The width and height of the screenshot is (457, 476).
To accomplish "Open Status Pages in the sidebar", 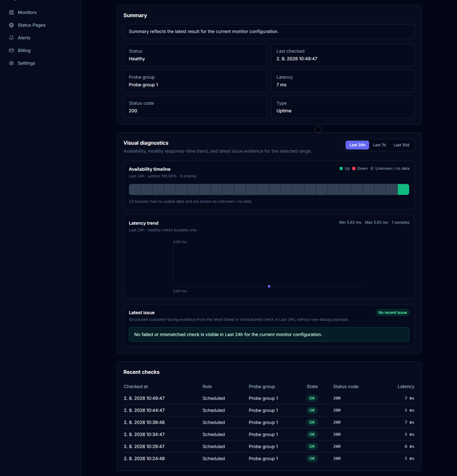I will coord(31,25).
